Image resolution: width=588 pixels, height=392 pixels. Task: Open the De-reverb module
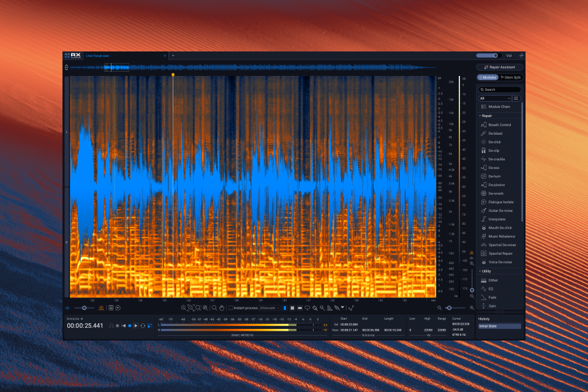point(499,194)
